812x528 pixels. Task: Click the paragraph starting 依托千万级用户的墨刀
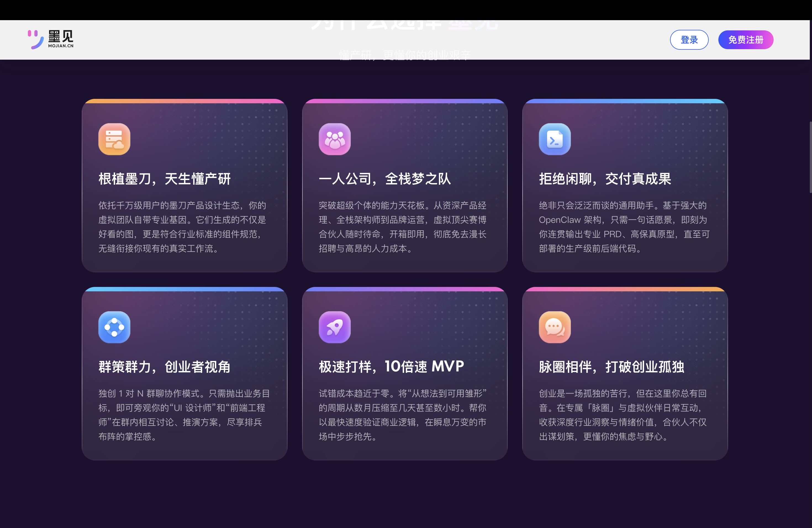(183, 227)
